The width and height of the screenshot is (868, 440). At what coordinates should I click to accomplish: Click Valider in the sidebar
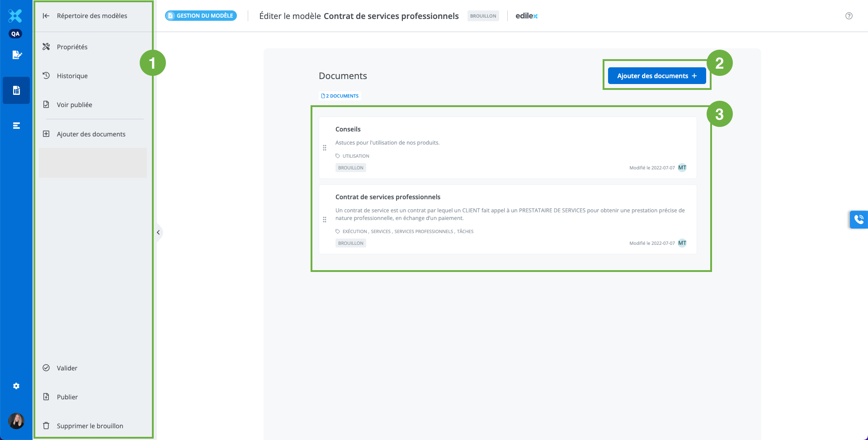67,368
